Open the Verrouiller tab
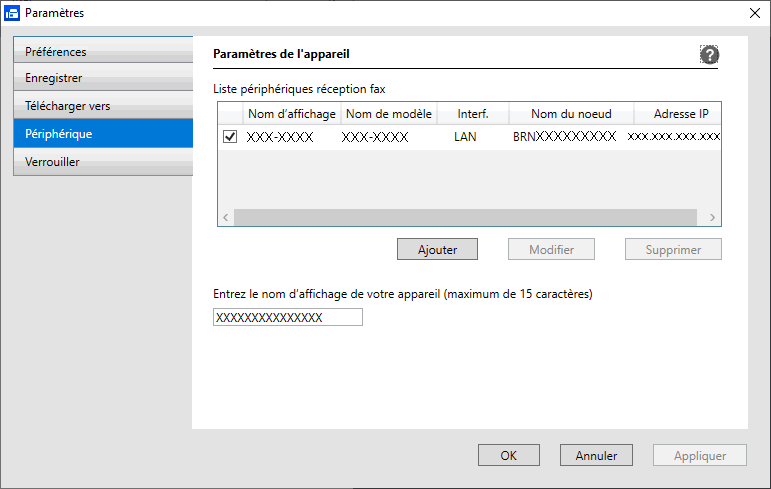The width and height of the screenshot is (771, 489). coord(103,162)
